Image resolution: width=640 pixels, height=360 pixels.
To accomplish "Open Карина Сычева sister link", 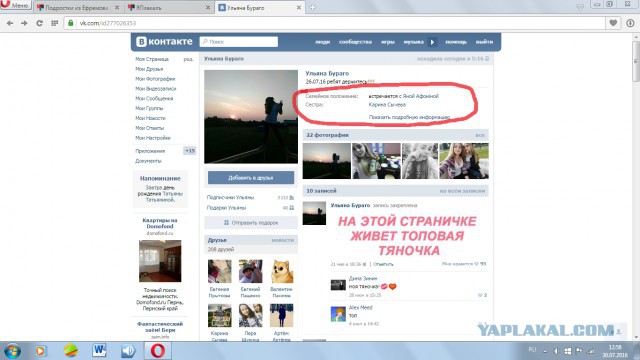I will pyautogui.click(x=387, y=105).
